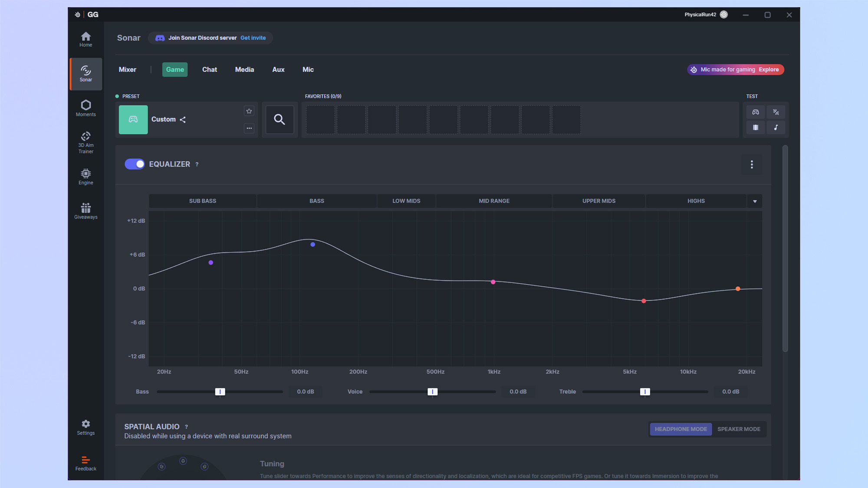The height and width of the screenshot is (488, 868).
Task: Expand the frequency band dropdown arrow
Action: point(755,201)
